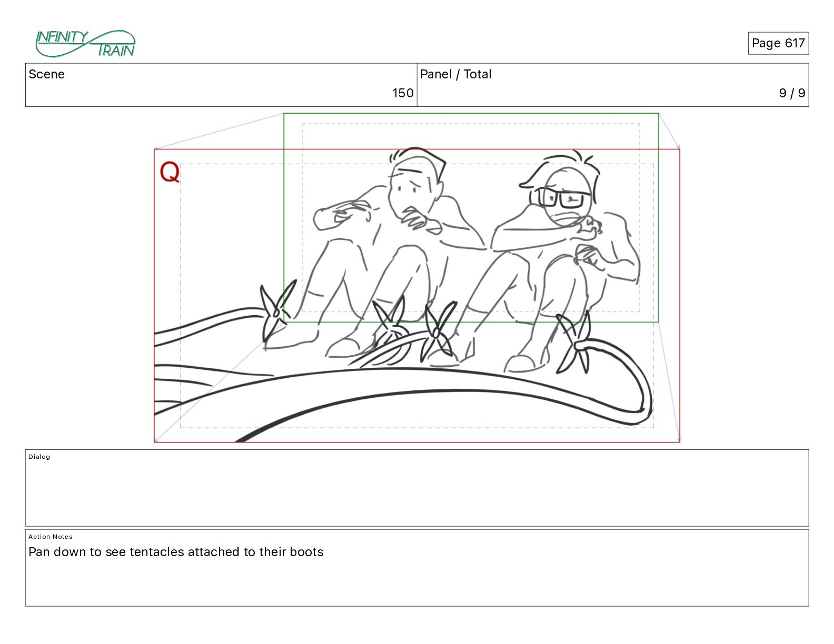Select the 'Pan down to see tentacles' note
The width and height of the screenshot is (834, 644).
click(x=176, y=552)
